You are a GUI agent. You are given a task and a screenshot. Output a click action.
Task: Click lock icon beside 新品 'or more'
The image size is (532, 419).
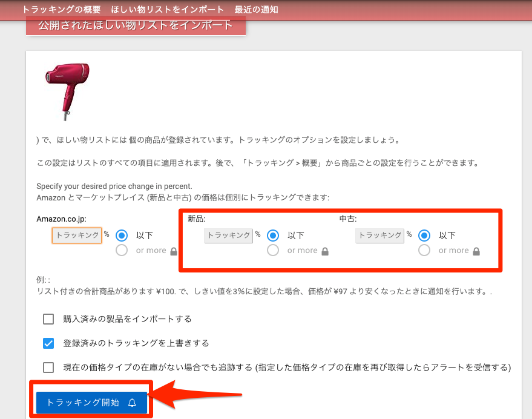pos(325,251)
